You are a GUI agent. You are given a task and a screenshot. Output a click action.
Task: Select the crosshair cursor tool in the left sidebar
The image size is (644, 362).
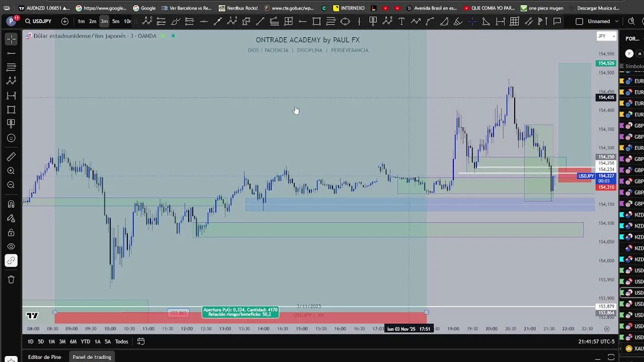point(11,39)
